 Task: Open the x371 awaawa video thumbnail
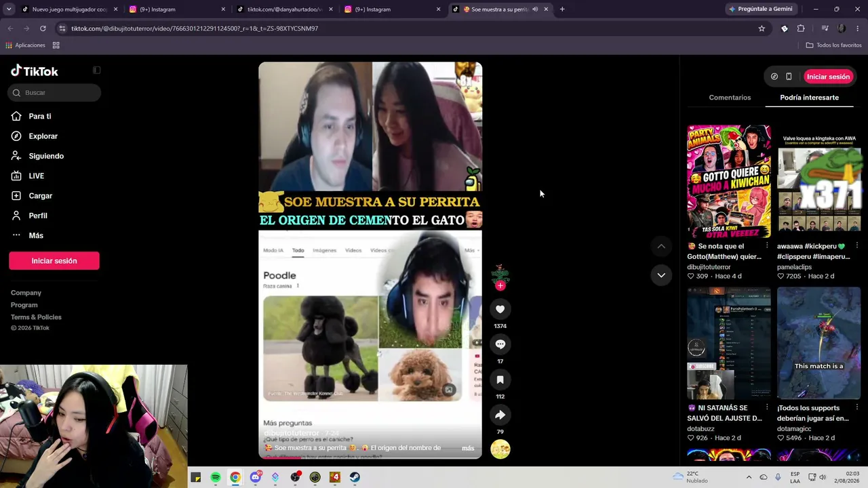[819, 182]
